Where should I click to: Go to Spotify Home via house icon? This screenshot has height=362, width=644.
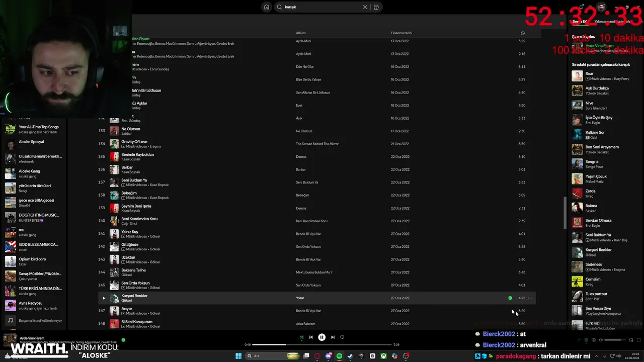(x=267, y=7)
